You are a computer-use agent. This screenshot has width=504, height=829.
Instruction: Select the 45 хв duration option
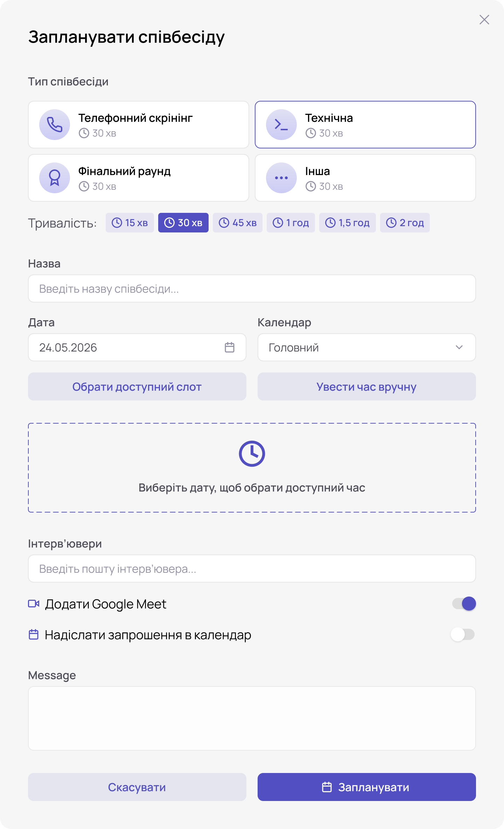pyautogui.click(x=238, y=223)
